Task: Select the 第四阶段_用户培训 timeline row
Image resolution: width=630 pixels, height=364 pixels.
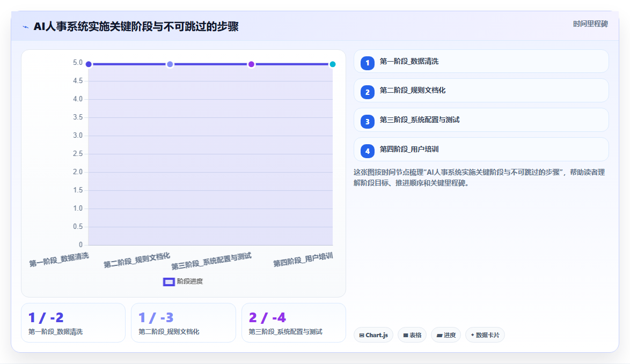Action: coord(481,149)
